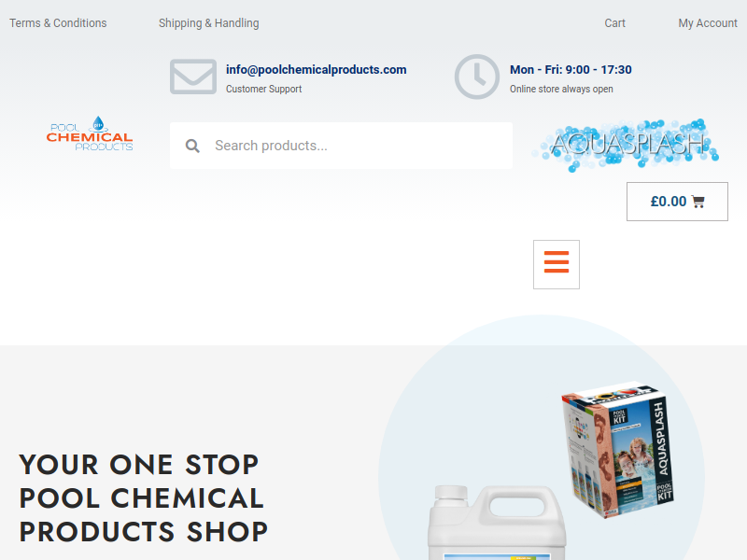Open the Terms & Conditions page
The width and height of the screenshot is (747, 560).
click(x=58, y=22)
